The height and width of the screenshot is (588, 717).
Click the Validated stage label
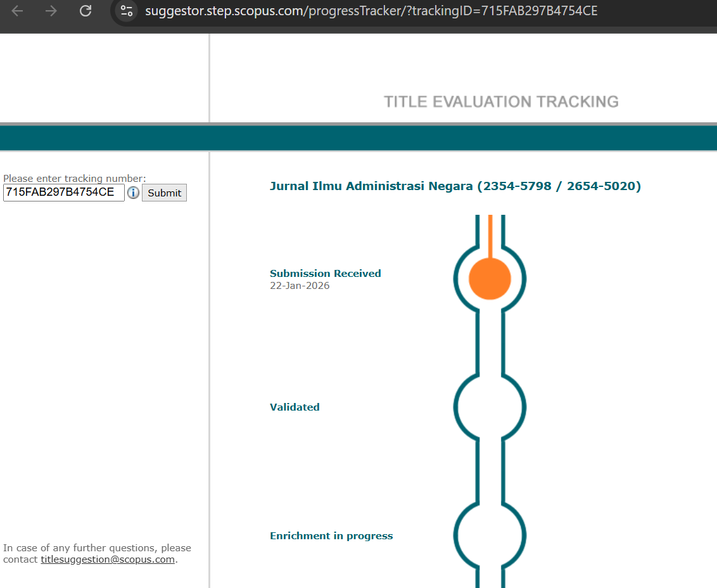[x=295, y=407]
